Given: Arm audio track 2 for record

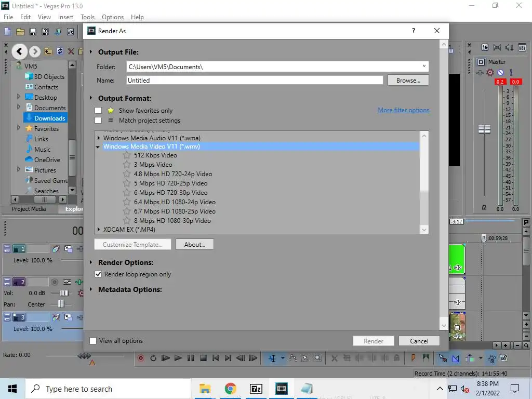Looking at the screenshot, I should point(54,282).
